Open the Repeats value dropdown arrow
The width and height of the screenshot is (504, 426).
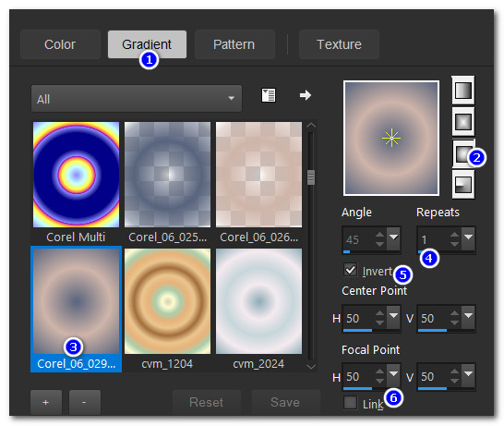coord(468,238)
